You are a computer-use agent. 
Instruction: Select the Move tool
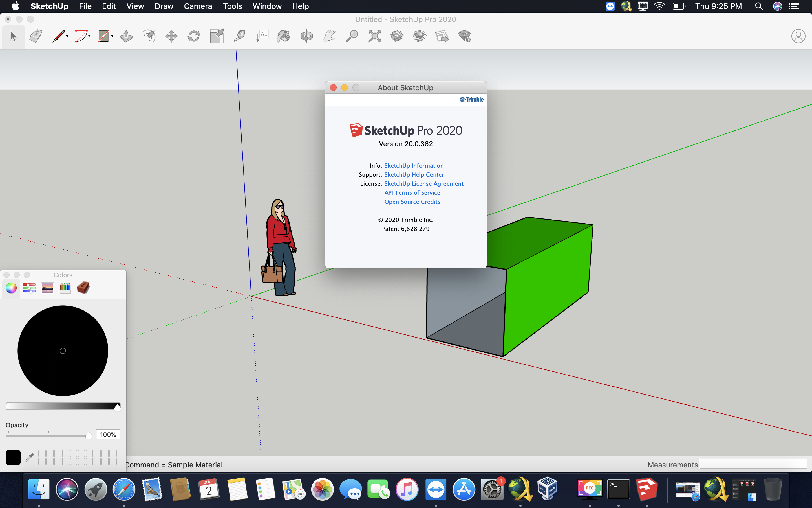(171, 36)
